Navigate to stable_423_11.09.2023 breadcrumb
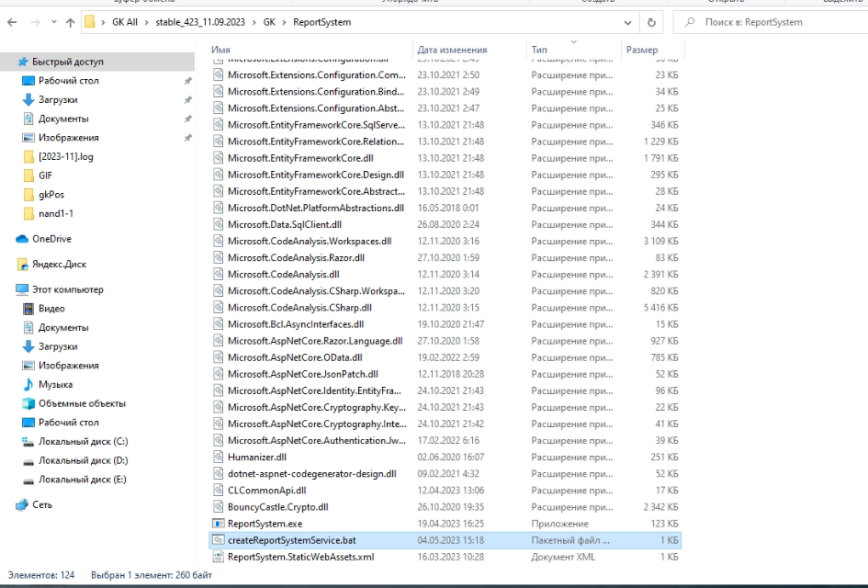868x588 pixels. pos(200,22)
